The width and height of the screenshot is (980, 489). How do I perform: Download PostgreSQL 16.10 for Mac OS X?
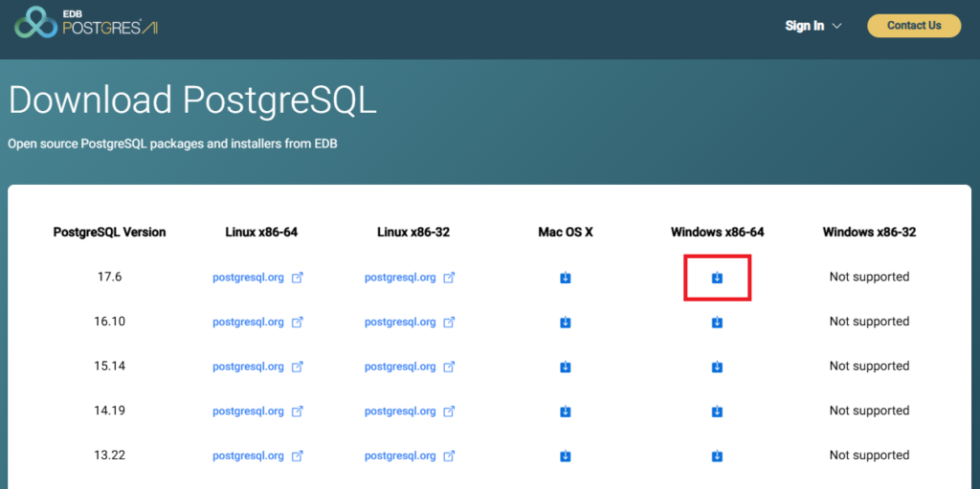pos(565,322)
